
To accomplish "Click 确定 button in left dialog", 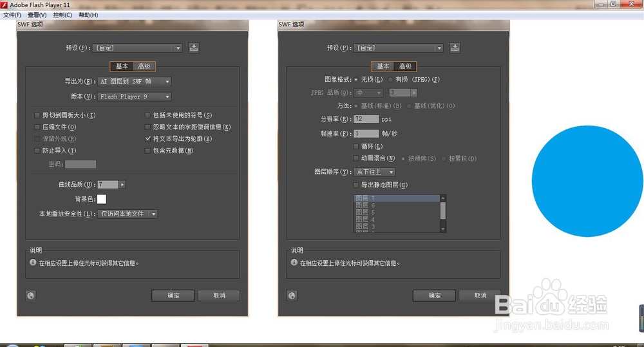I will [x=173, y=295].
